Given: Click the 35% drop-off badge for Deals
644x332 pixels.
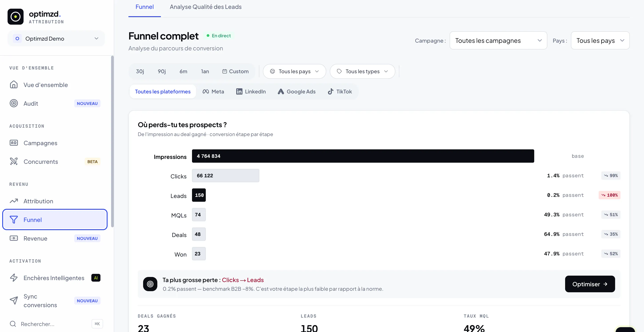Looking at the screenshot, I should coord(611,234).
